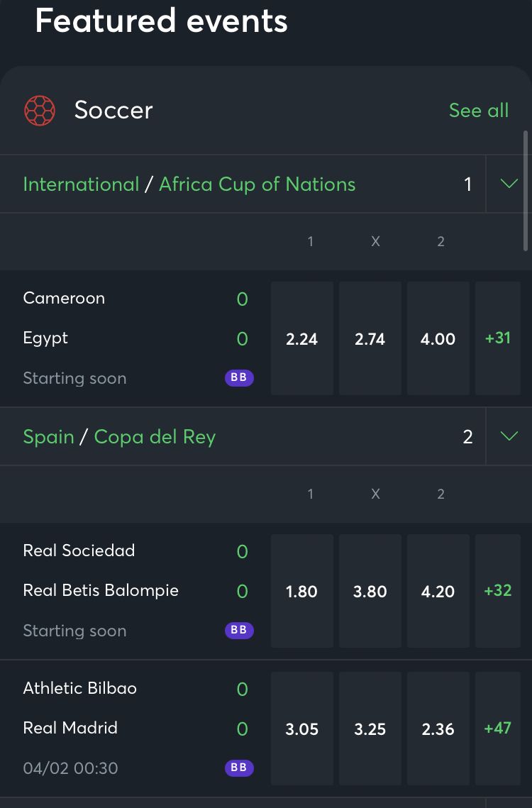Image resolution: width=532 pixels, height=808 pixels.
Task: Show +31 more markets for Cameroon vs Egypt
Action: point(498,338)
